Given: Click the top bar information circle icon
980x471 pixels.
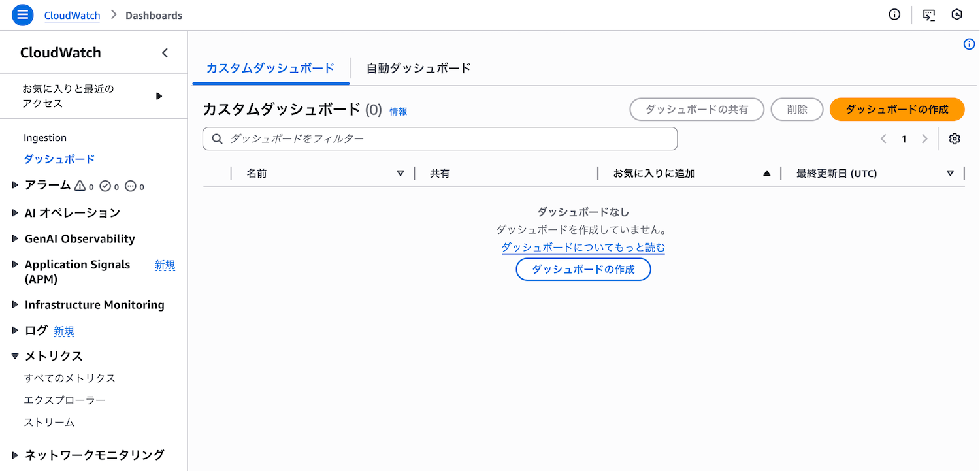Looking at the screenshot, I should point(894,15).
